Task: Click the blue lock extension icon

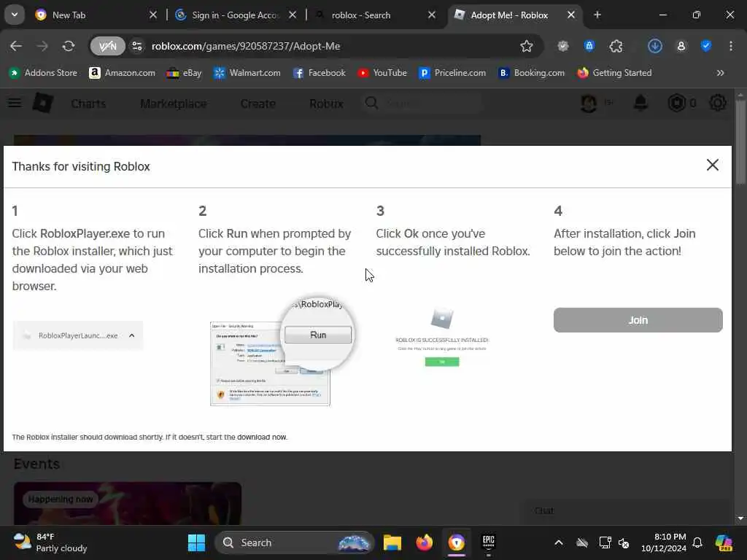Action: (x=589, y=46)
